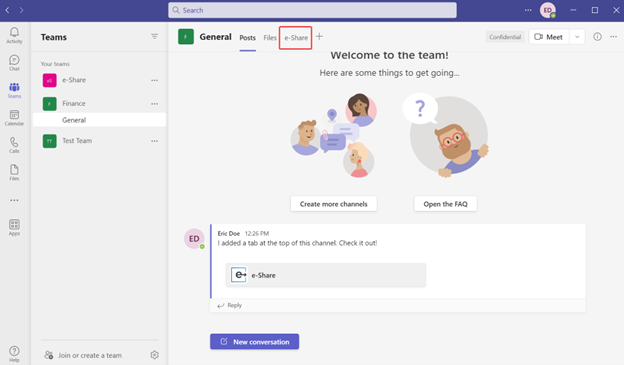Open manage teams settings gear
Image resolution: width=624 pixels, height=365 pixels.
click(x=154, y=355)
